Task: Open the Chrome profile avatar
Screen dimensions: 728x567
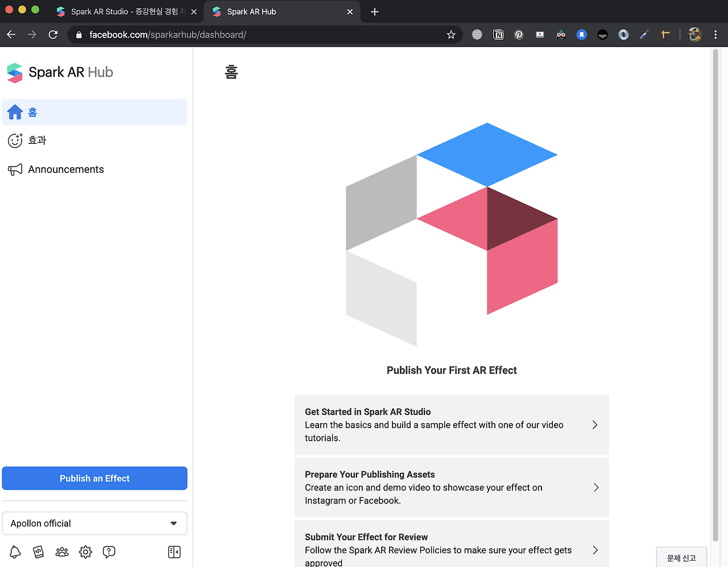Action: [694, 35]
